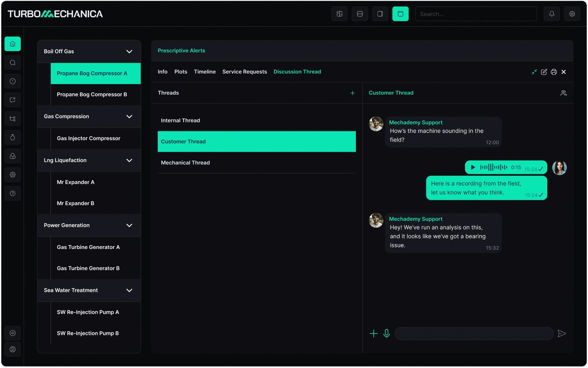Switch to the grid layout view

click(x=339, y=14)
